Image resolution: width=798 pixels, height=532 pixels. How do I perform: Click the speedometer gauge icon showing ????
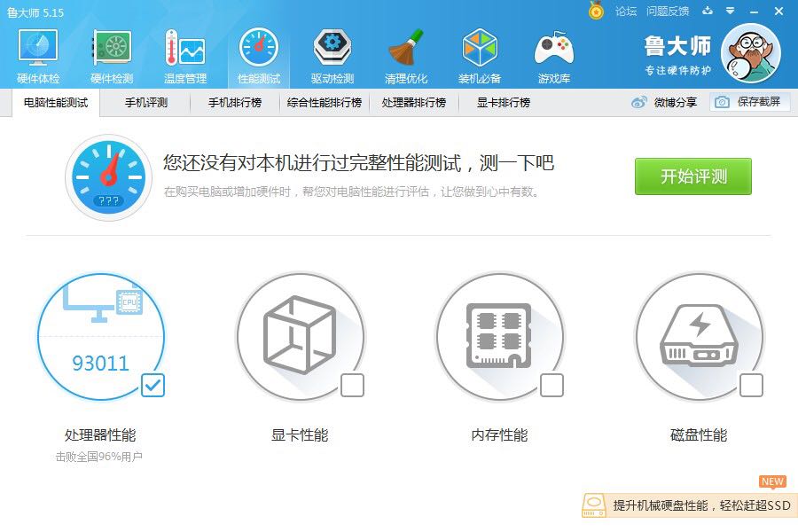[x=108, y=177]
